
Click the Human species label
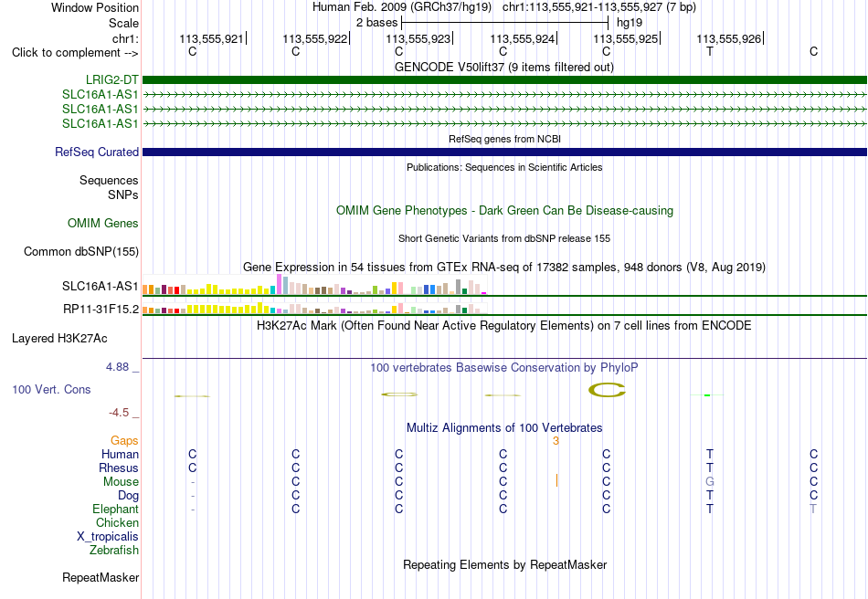click(x=120, y=455)
